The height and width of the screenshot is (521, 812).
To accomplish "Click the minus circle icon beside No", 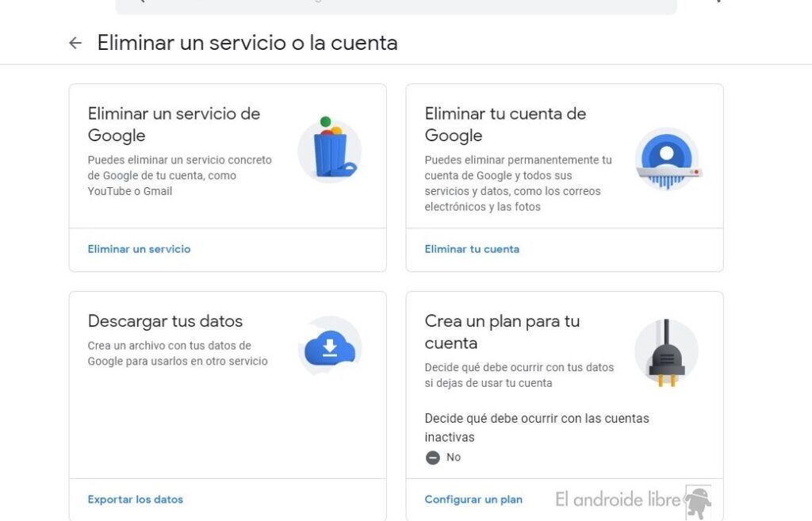I will click(432, 458).
